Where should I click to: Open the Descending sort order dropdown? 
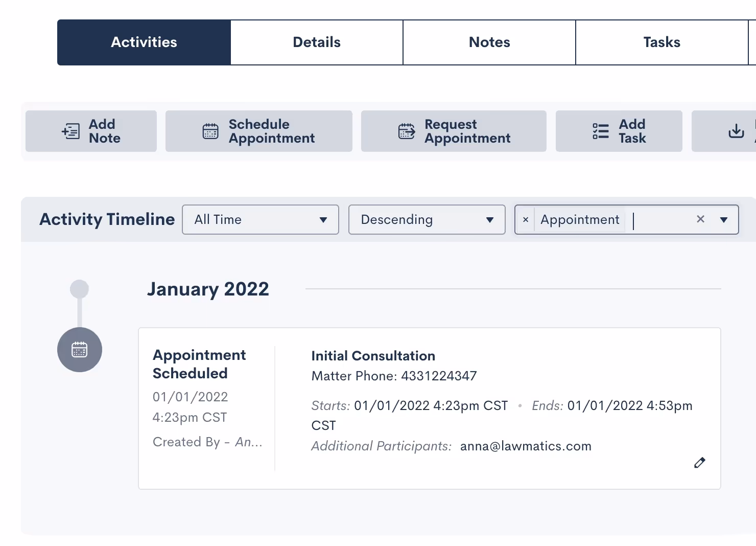click(427, 220)
